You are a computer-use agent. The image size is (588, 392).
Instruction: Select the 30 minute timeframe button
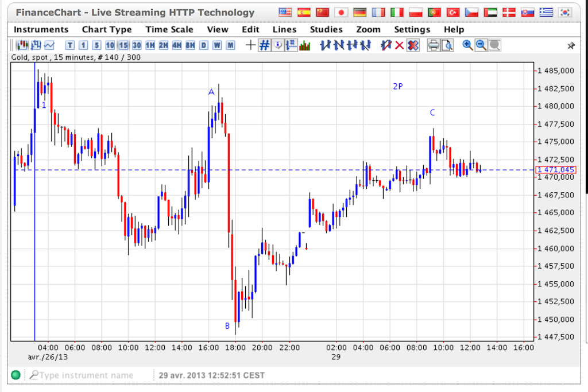pos(136,45)
